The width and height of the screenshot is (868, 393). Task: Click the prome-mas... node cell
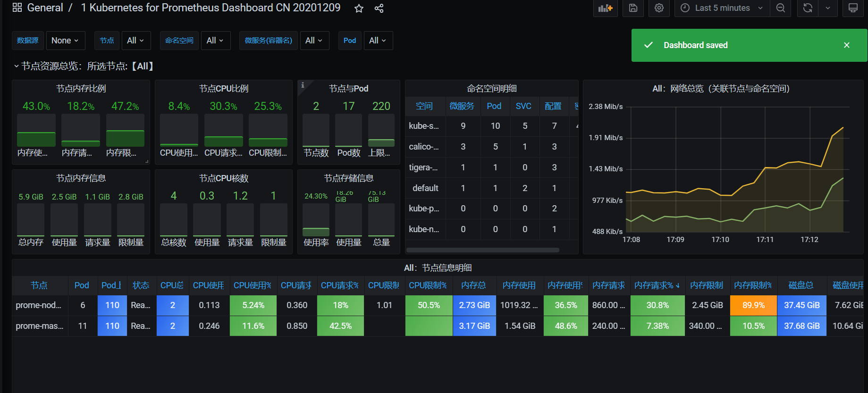tap(40, 326)
